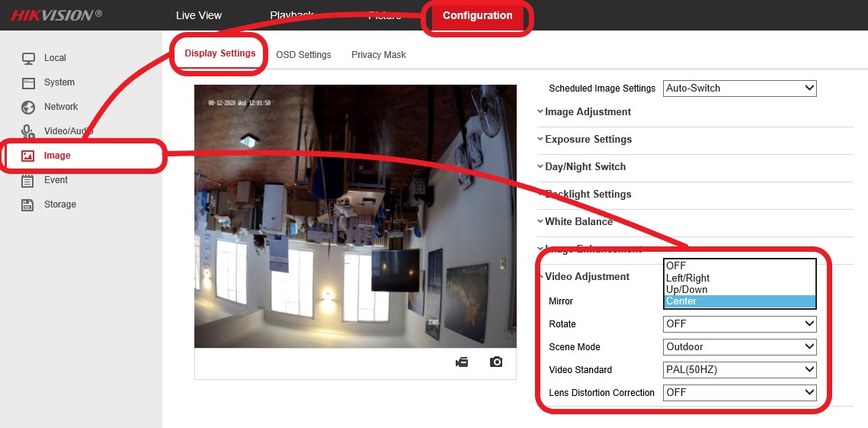Switch to the OSD Settings tab
Viewport: 868px width, 428px height.
(303, 55)
